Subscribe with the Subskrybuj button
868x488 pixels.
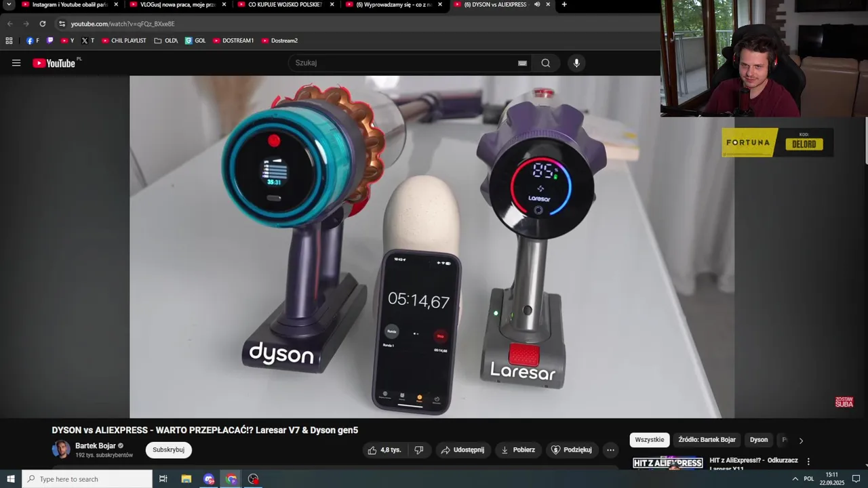169,450
